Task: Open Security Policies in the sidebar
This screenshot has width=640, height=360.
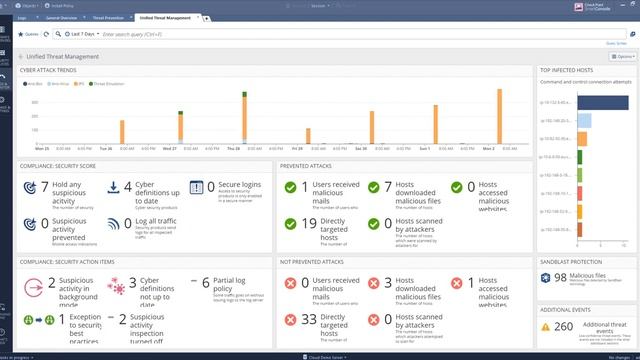Action: pos(4,58)
